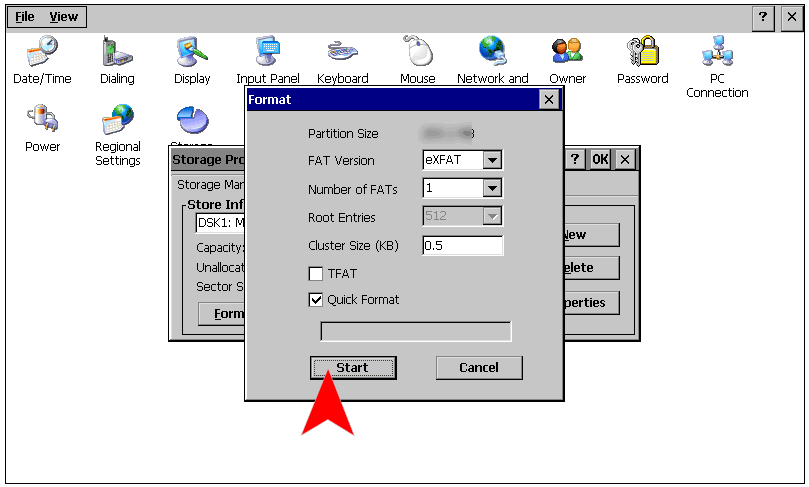Open the Dialing settings icon

pos(117,52)
